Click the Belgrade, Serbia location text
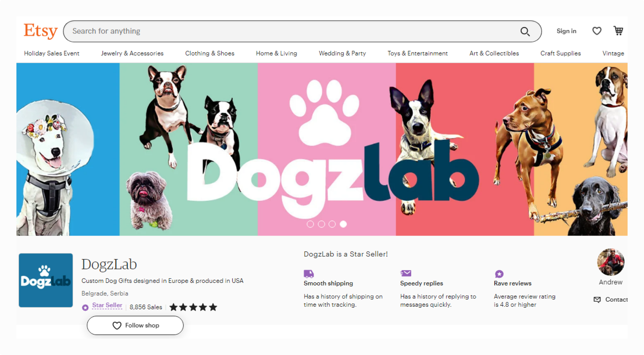 point(105,294)
